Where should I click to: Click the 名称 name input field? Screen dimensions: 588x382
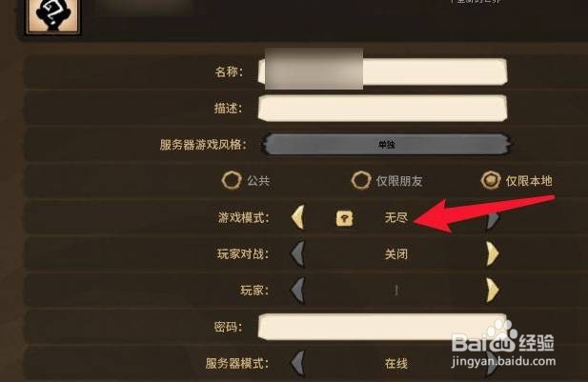382,71
